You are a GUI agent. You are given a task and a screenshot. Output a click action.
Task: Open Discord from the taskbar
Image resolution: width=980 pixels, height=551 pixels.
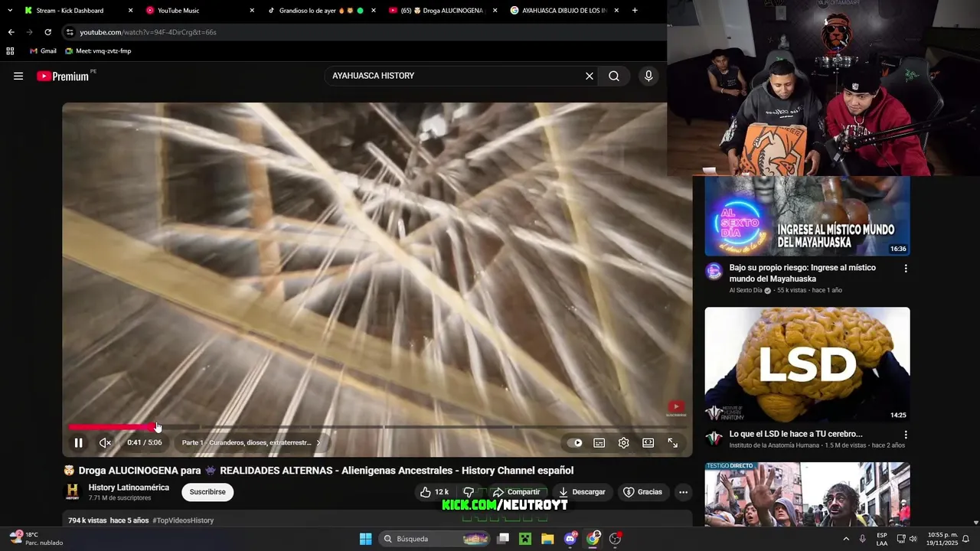pyautogui.click(x=570, y=539)
